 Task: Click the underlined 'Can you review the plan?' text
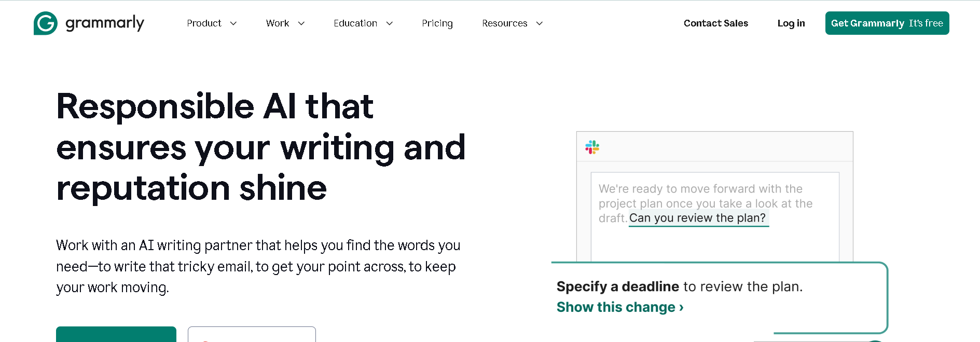coord(698,218)
